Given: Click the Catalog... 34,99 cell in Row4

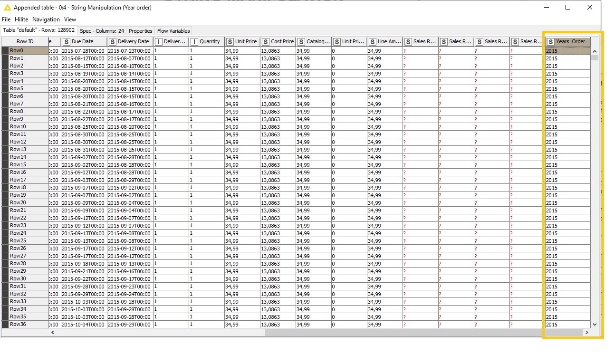Looking at the screenshot, I should 314,81.
